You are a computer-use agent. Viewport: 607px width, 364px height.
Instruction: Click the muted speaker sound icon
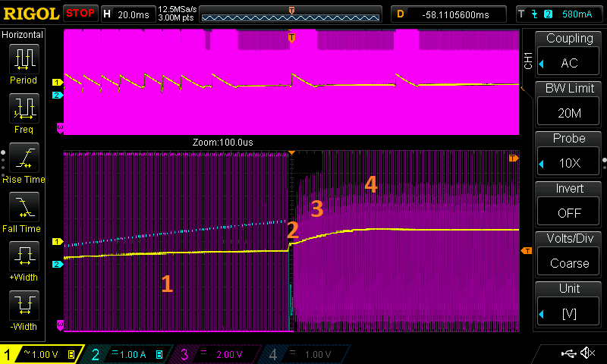point(587,353)
